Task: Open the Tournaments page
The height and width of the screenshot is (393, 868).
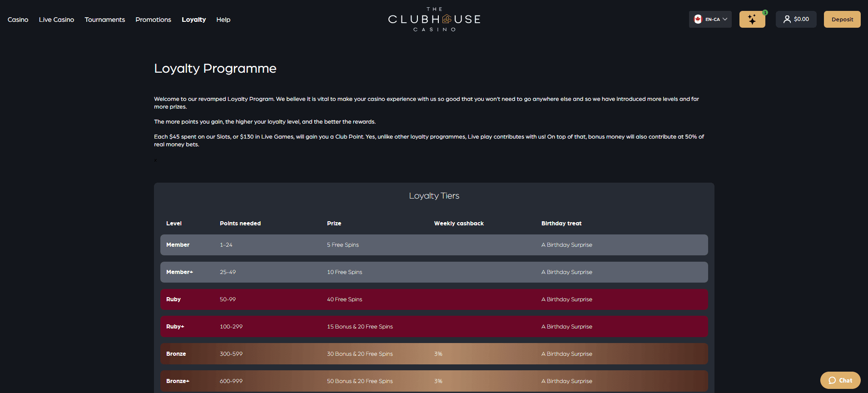Action: (104, 20)
